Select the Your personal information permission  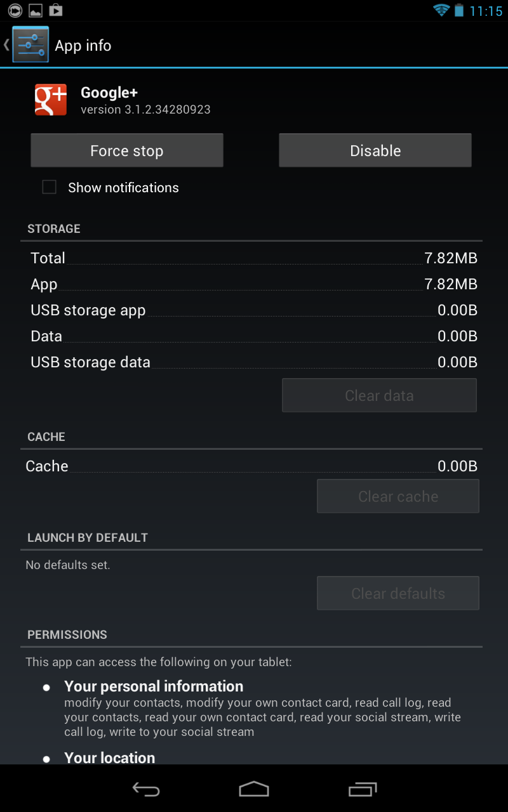click(x=154, y=686)
